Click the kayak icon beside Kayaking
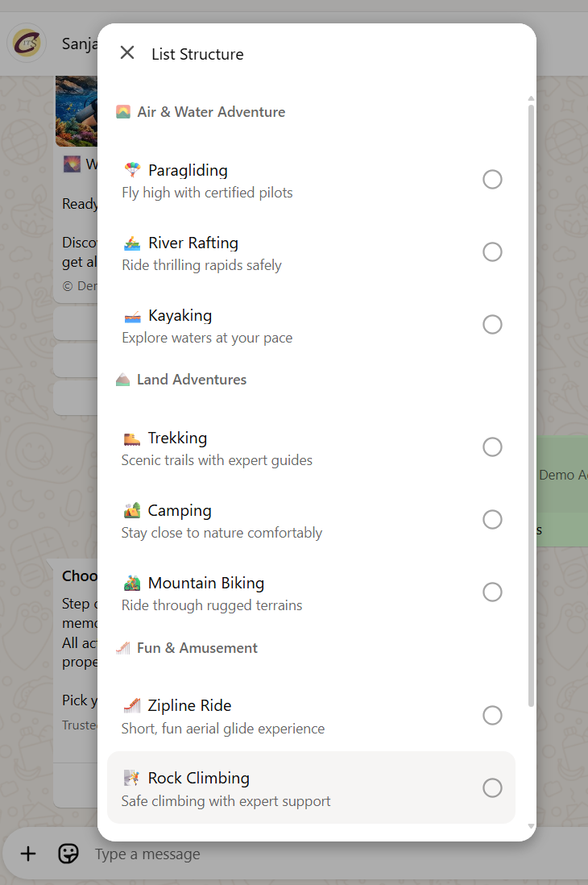 tap(132, 316)
